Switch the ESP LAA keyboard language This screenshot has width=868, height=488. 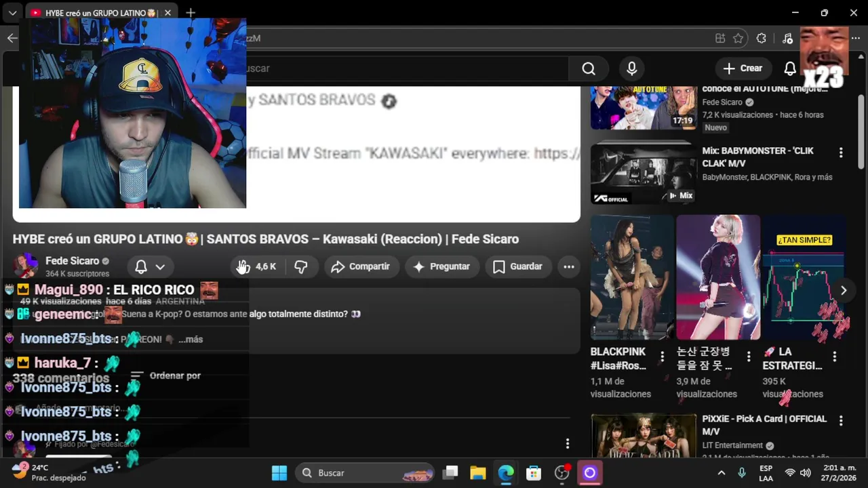click(766, 473)
